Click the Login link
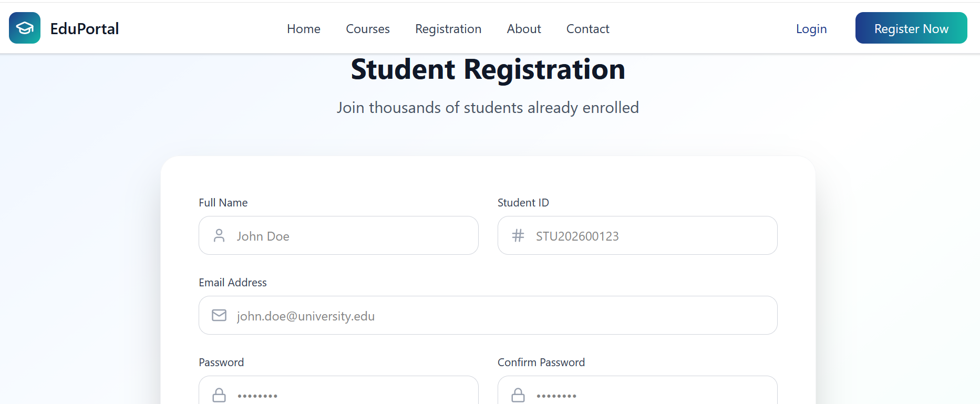The width and height of the screenshot is (980, 404). click(811, 29)
